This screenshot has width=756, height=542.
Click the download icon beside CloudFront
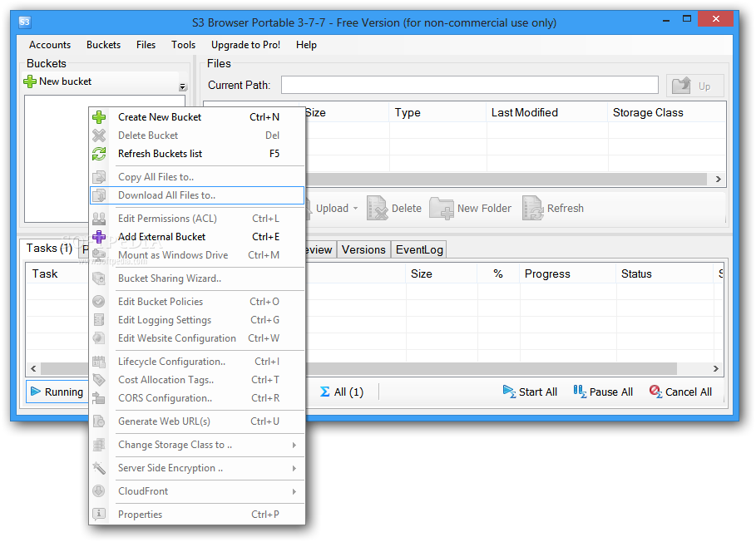click(x=99, y=491)
